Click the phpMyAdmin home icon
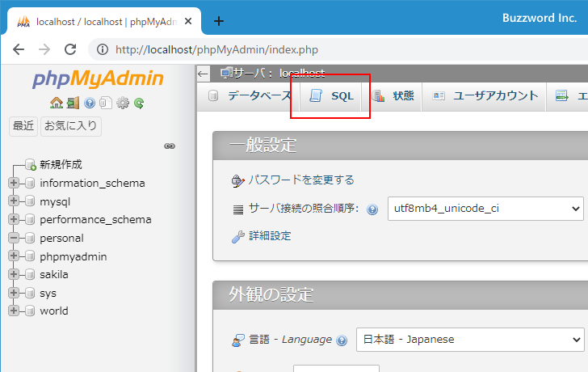 (x=57, y=103)
